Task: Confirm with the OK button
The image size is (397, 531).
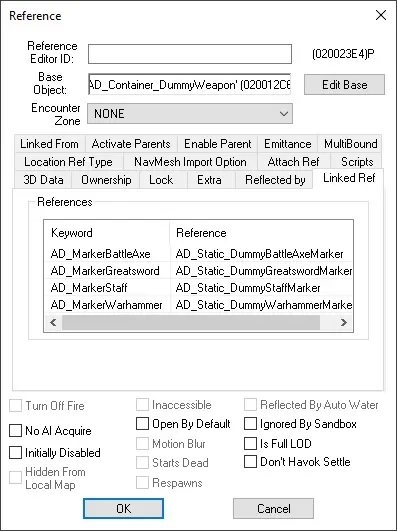Action: pyautogui.click(x=123, y=508)
